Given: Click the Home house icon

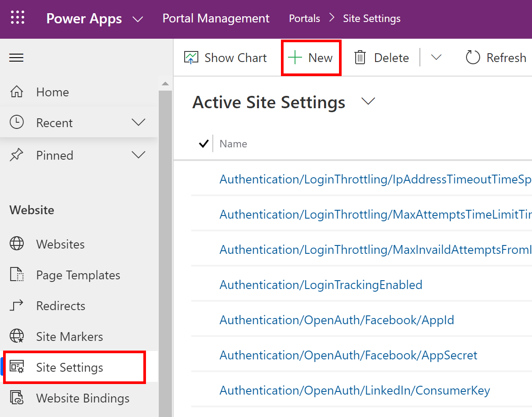Looking at the screenshot, I should coord(17,92).
